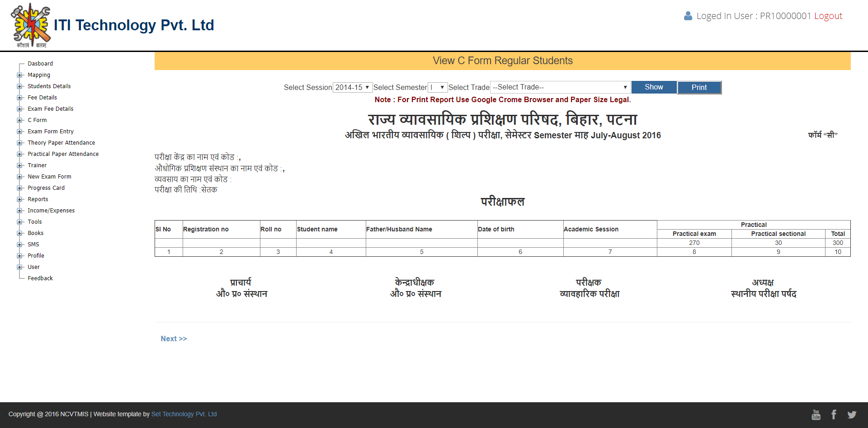Select C Form in sidebar menu

coord(37,120)
